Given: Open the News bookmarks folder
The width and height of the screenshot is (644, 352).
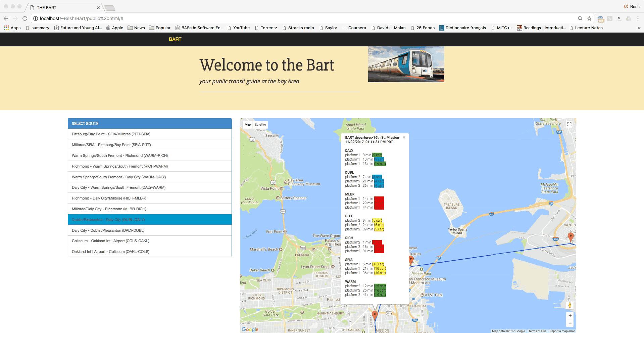Looking at the screenshot, I should [x=136, y=28].
